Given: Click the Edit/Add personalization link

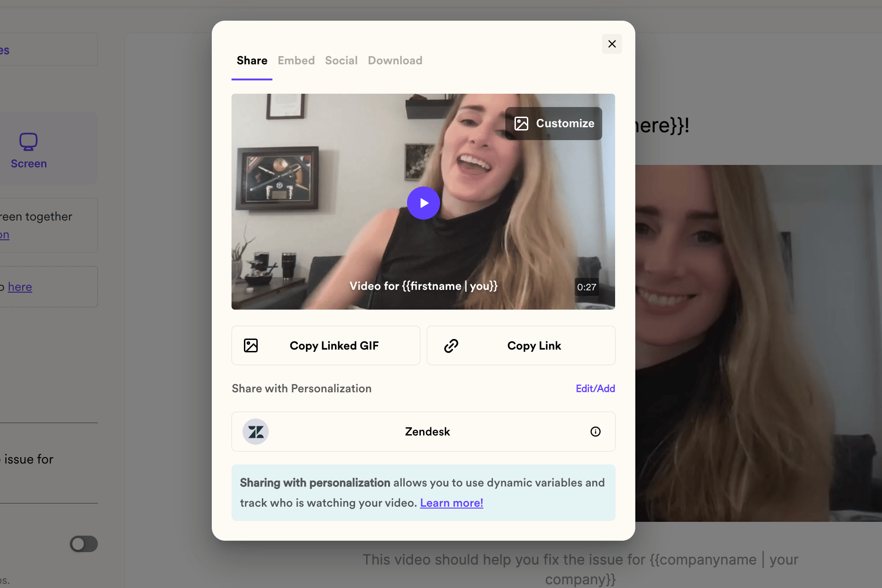Looking at the screenshot, I should tap(595, 389).
